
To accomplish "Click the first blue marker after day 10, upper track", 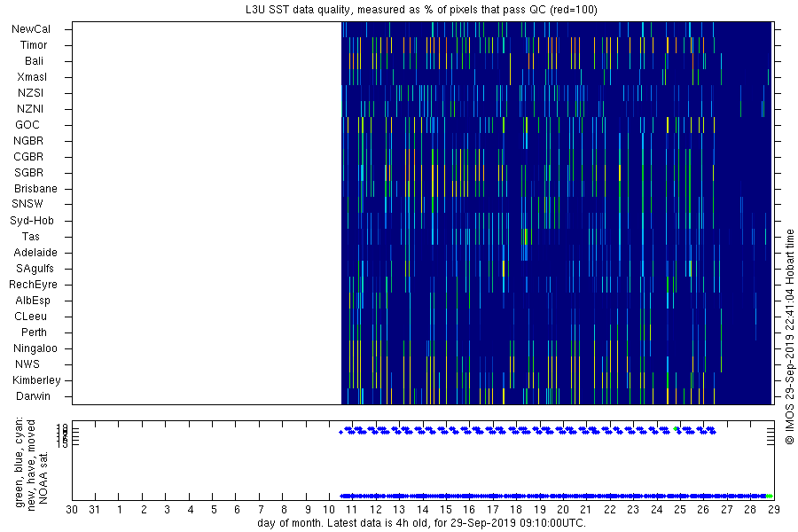I will click(341, 432).
